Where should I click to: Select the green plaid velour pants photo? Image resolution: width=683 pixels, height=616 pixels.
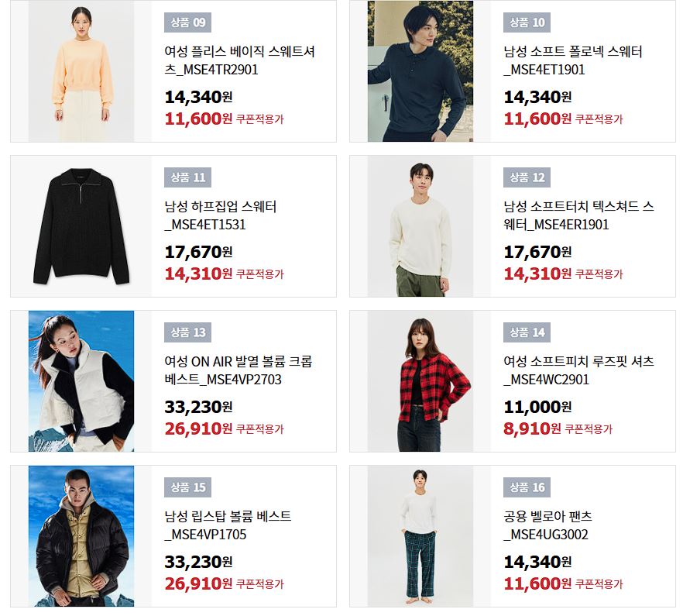(420, 536)
